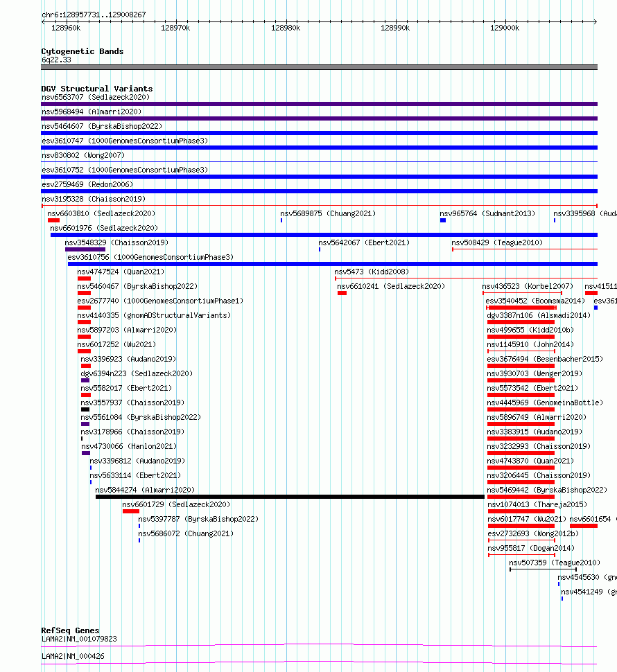Select nsv5561084 (ByrskaBishop2022) label
Image resolution: width=617 pixels, height=672 pixels.
141,418
